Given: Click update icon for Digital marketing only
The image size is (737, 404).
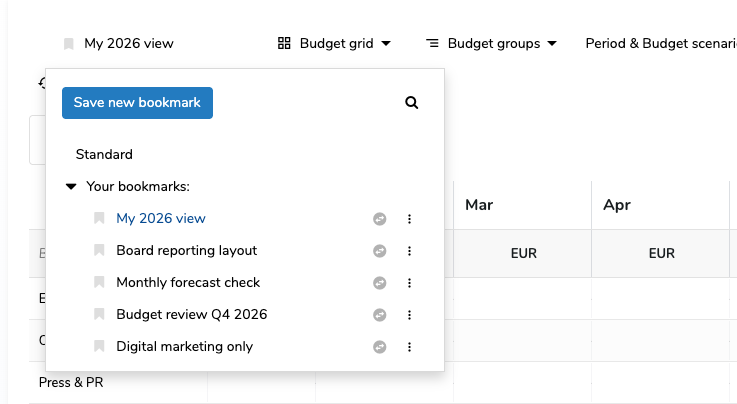Looking at the screenshot, I should pos(380,347).
